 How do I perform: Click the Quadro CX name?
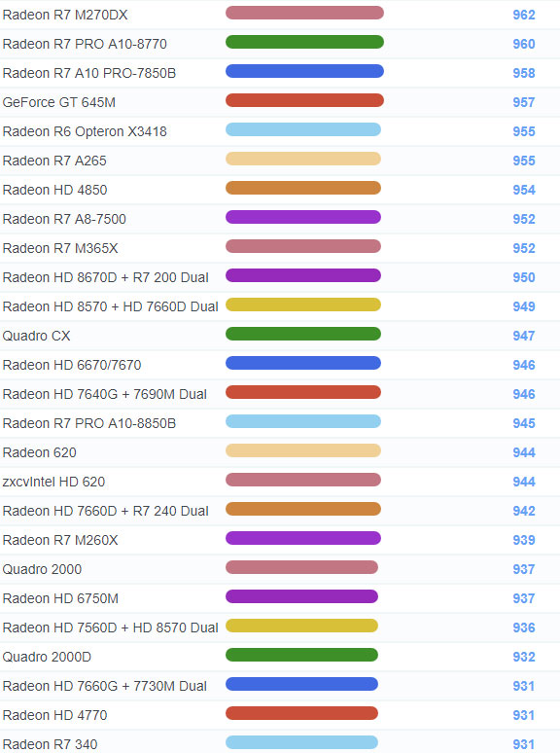[x=37, y=336]
